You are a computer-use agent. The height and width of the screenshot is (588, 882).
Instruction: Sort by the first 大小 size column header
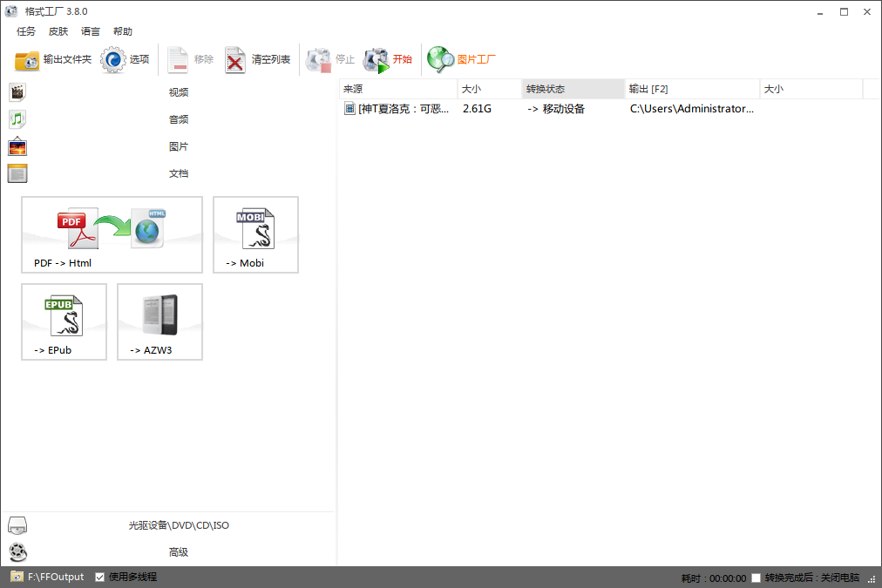(490, 89)
